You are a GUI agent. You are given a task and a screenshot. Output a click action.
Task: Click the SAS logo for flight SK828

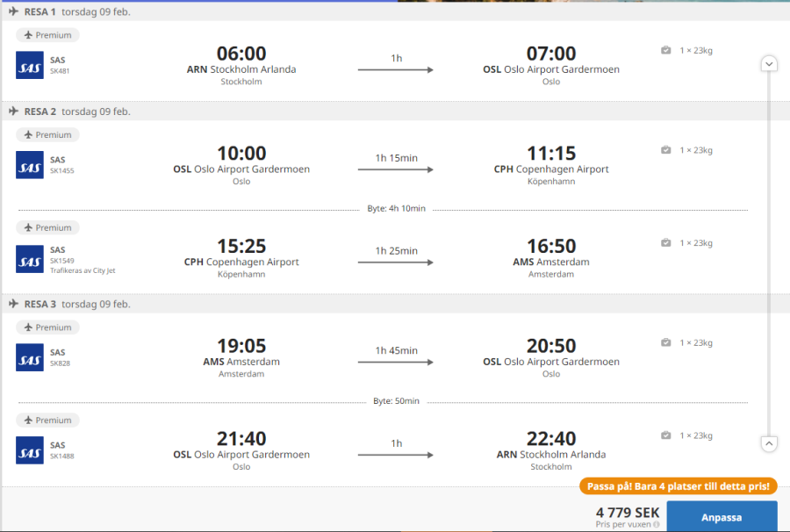click(29, 356)
